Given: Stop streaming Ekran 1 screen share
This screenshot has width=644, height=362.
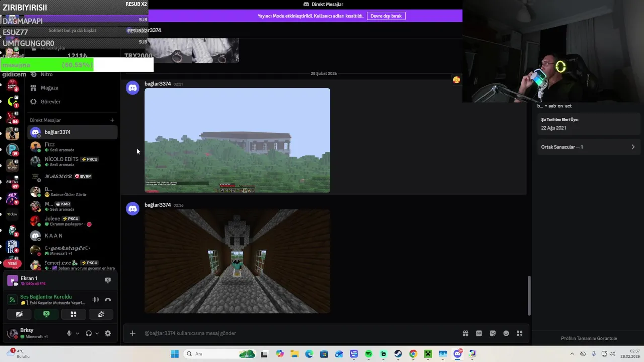Looking at the screenshot, I should point(108,280).
